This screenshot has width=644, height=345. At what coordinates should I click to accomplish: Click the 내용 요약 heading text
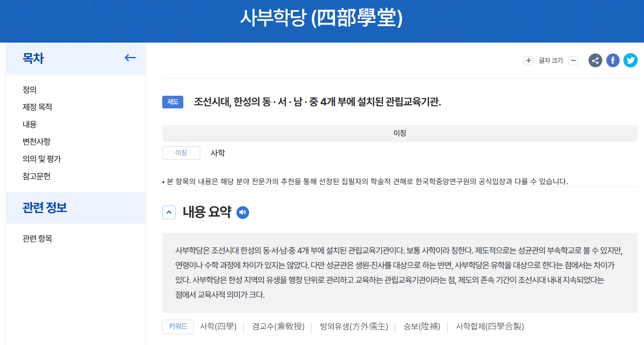point(207,212)
